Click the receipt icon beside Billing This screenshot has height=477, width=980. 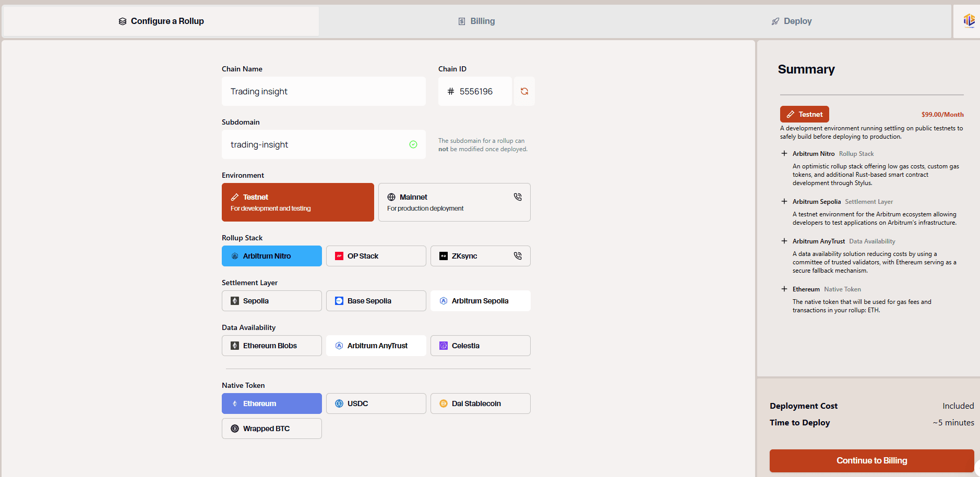coord(462,21)
